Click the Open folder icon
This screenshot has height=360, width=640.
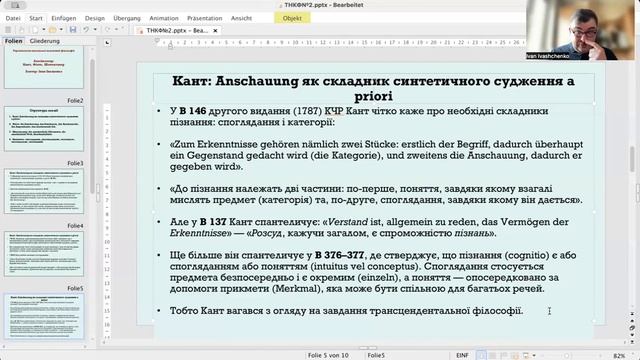[52, 30]
